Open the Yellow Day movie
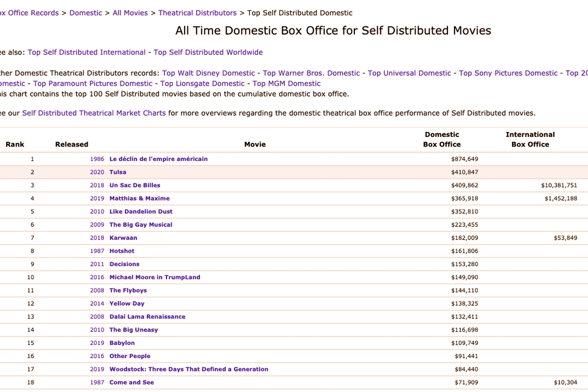588x392 pixels. tap(127, 303)
